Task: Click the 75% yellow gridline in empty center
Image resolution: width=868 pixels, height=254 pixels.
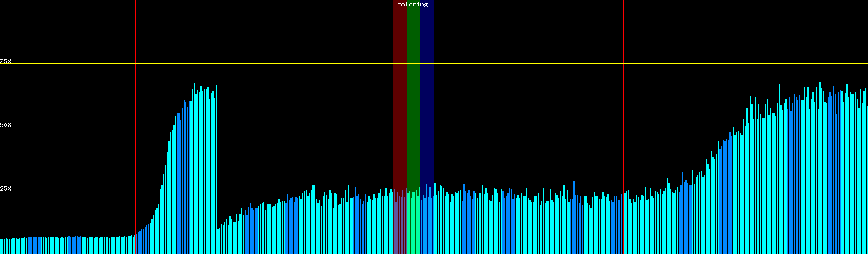Action: 509,64
